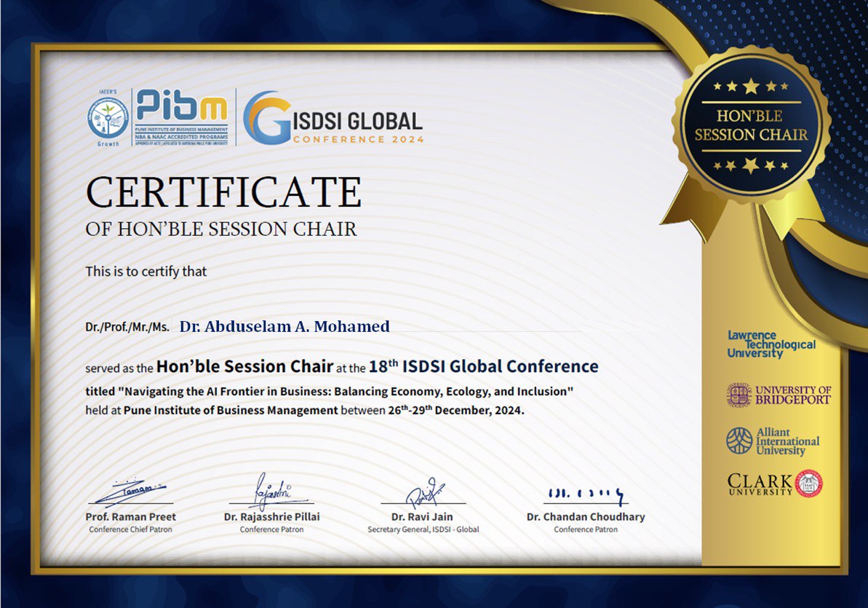Click the "This is to certify that" line
The width and height of the screenshot is (868, 608).
[x=146, y=272]
